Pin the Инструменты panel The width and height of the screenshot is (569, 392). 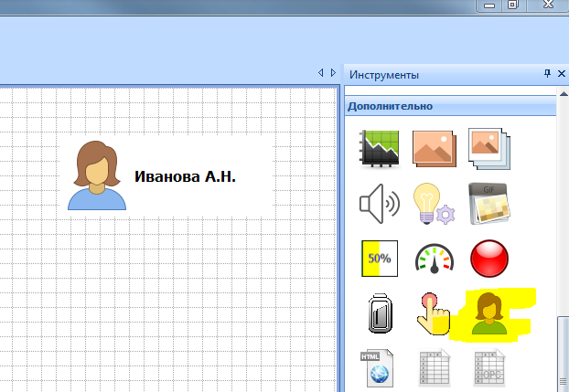(x=547, y=73)
